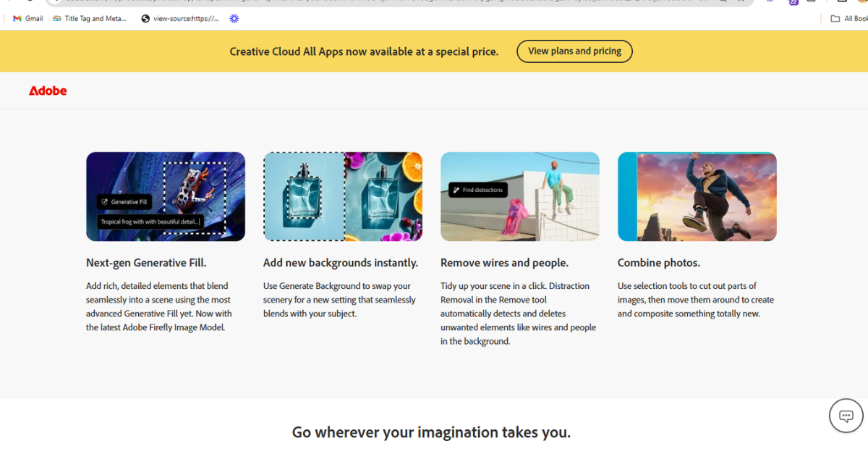
Task: Click the Creative Cloud special price banner text
Action: coord(364,51)
